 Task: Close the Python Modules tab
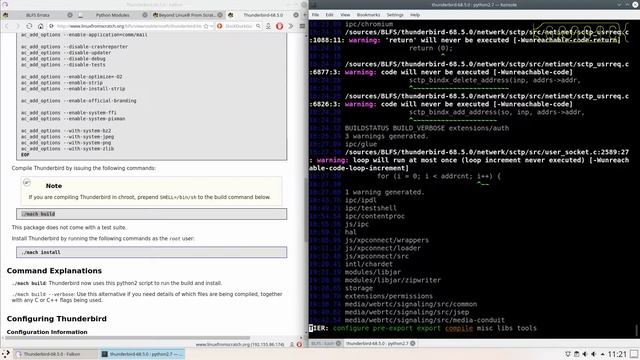tap(145, 15)
